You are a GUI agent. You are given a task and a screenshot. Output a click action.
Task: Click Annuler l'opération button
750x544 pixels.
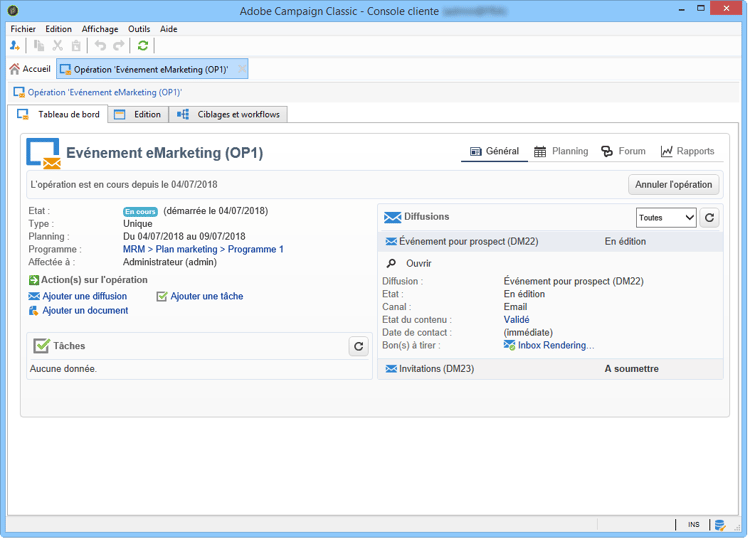(x=673, y=185)
